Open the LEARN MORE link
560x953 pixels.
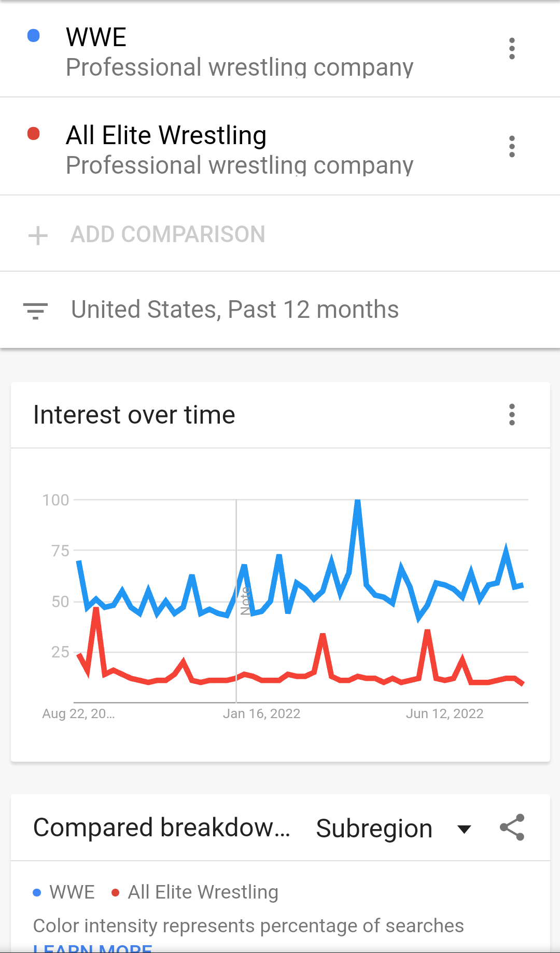pos(92,948)
